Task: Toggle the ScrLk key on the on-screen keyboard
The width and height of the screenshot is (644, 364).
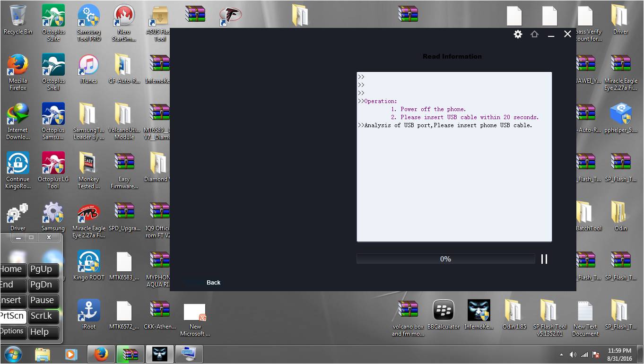Action: [44, 316]
